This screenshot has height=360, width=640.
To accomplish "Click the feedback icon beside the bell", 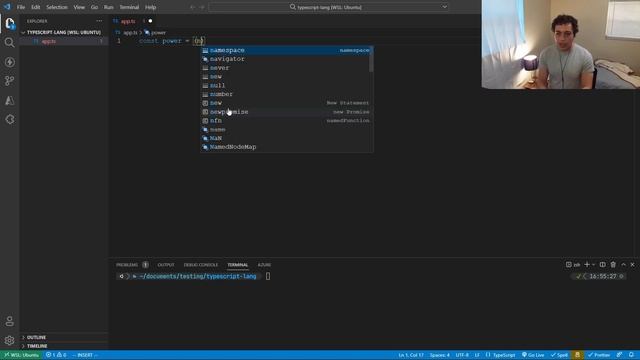I will pos(620,355).
